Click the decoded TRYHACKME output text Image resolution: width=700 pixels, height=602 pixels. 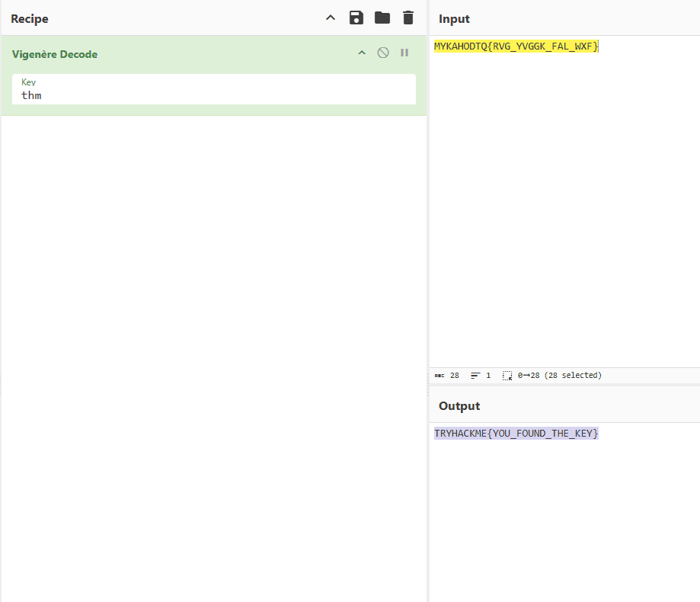click(x=516, y=434)
